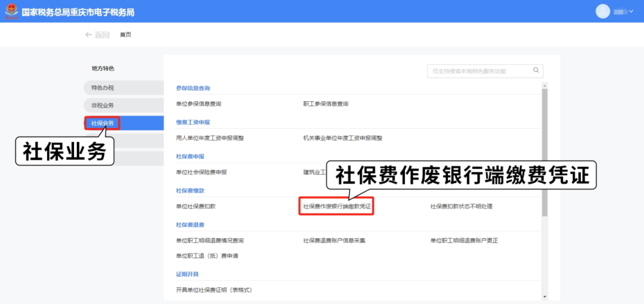The width and height of the screenshot is (644, 304).
Task: Open 用人单位年度工资申报调整
Action: pyautogui.click(x=210, y=138)
